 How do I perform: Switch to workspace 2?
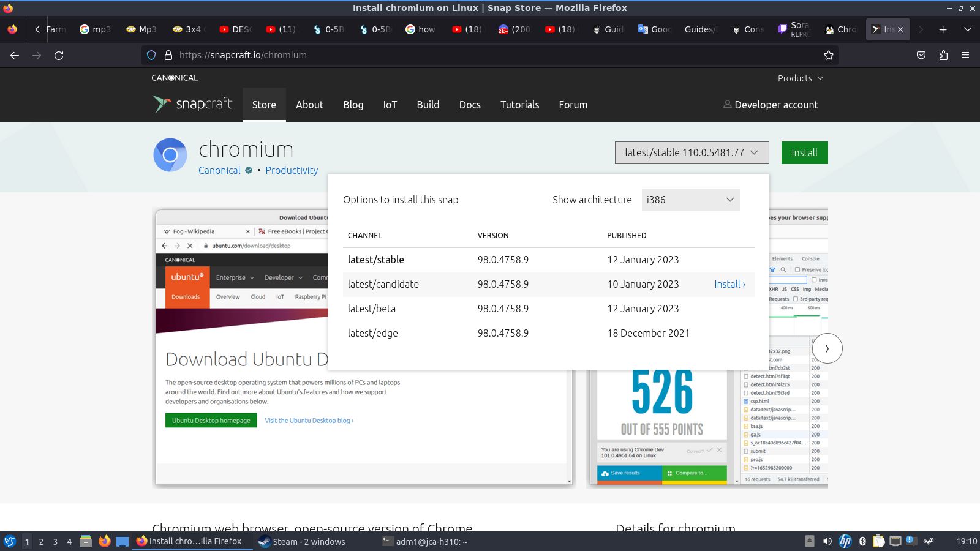[x=41, y=541]
